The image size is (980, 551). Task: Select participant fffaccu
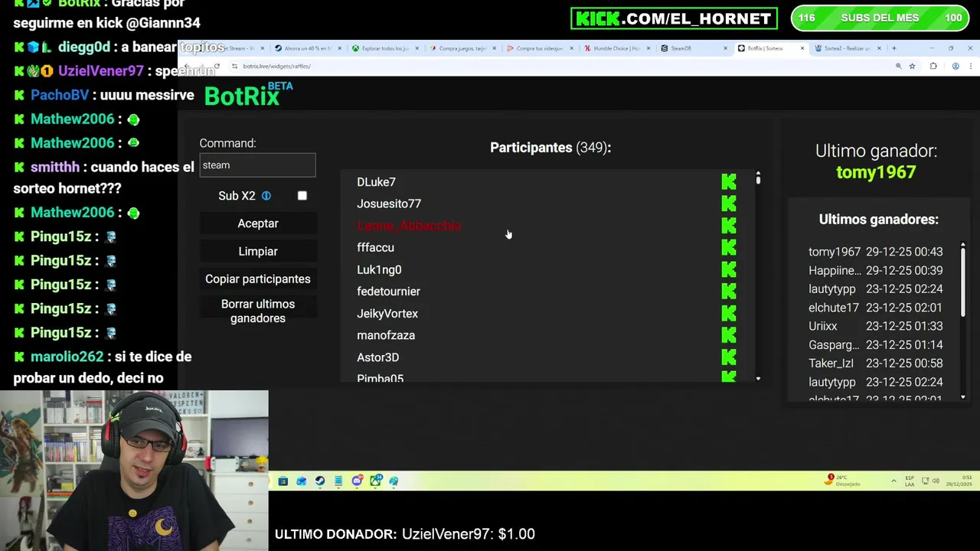click(x=375, y=248)
